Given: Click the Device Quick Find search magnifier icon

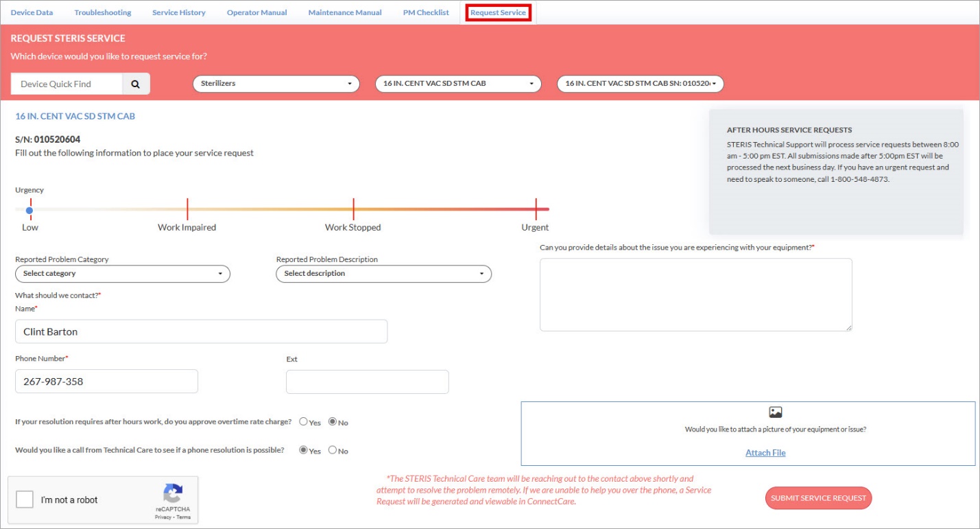Looking at the screenshot, I should pos(136,84).
